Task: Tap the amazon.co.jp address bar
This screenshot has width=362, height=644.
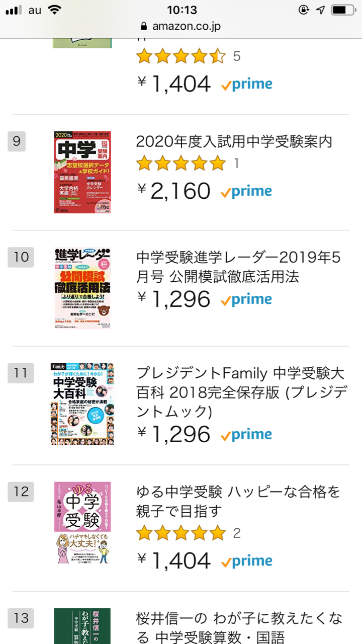Action: click(x=181, y=26)
